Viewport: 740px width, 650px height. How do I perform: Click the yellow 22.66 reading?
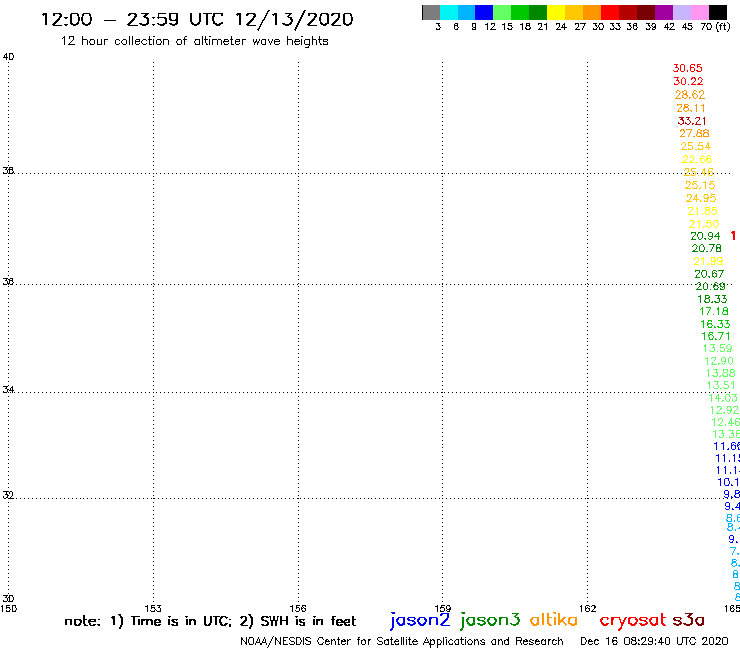pos(697,160)
